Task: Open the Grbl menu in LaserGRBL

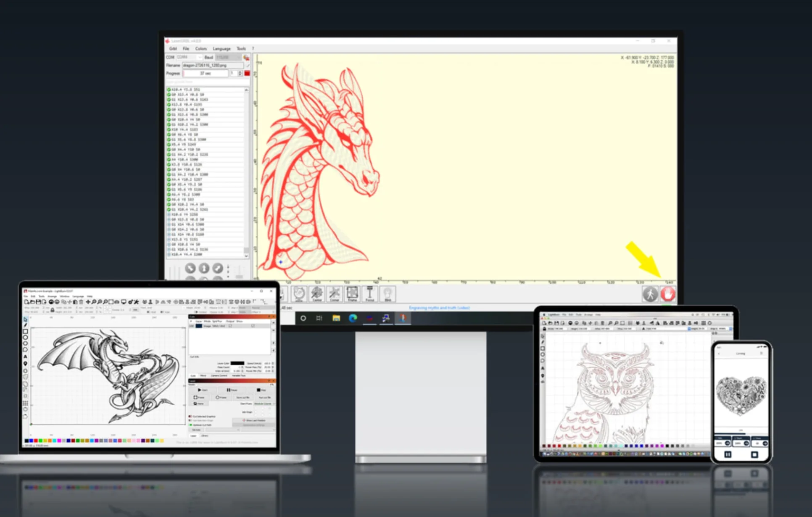Action: click(x=173, y=49)
